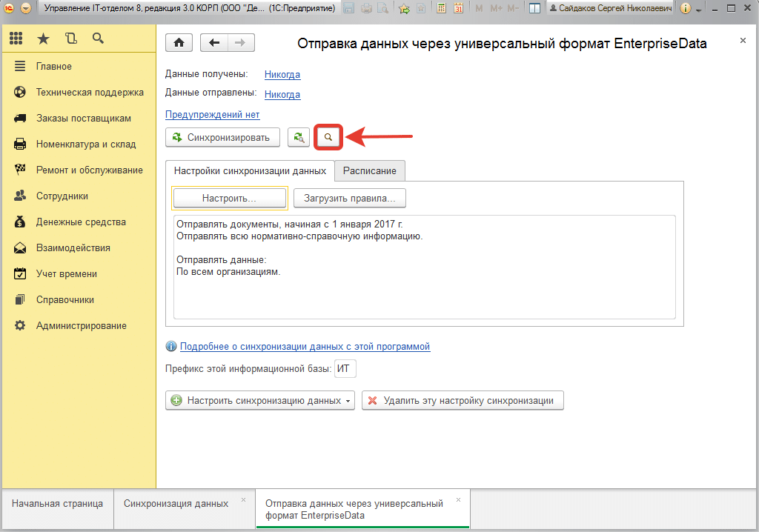Click the sync settings description text box
This screenshot has width=759, height=532.
point(424,267)
